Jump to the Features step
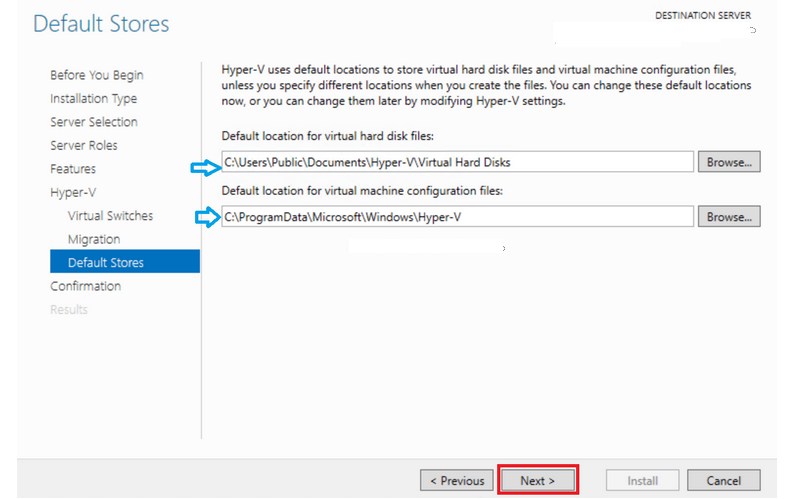The width and height of the screenshot is (787, 499). (73, 169)
